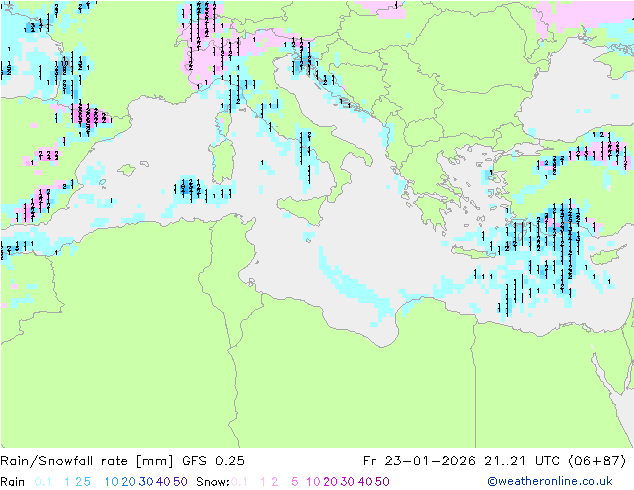Click the 'Rain/Snowfall rate [mm] GFS 0.25' title
Viewport: 634px width, 490px height.
pyautogui.click(x=123, y=461)
